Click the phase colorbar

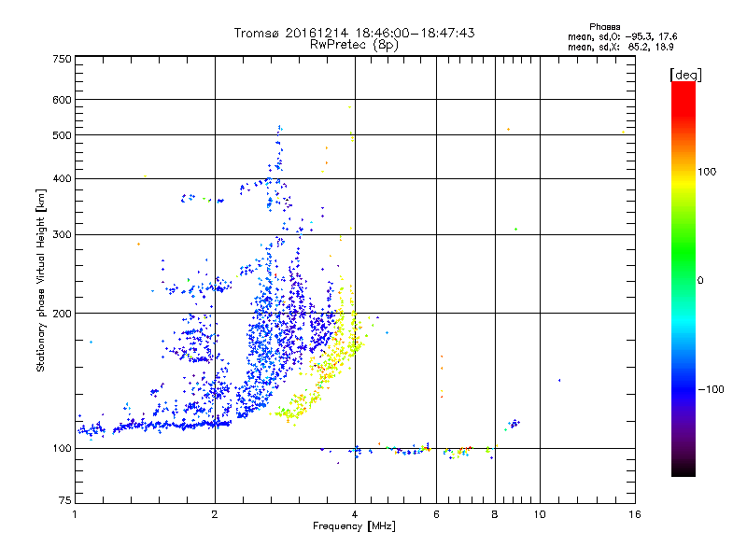(x=684, y=278)
